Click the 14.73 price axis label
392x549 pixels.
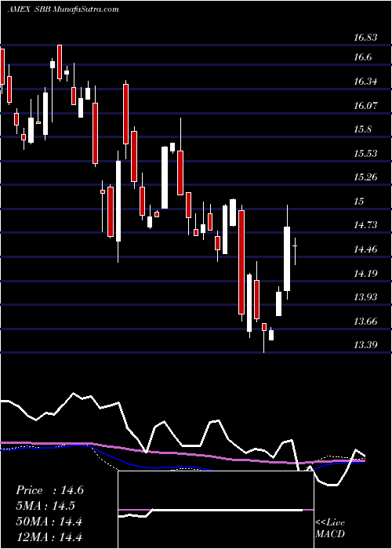point(365,225)
